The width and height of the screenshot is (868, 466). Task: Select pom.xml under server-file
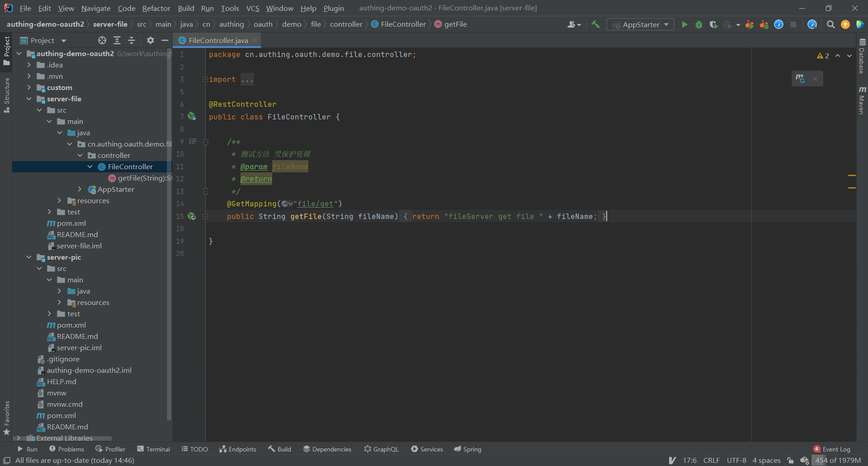(71, 223)
